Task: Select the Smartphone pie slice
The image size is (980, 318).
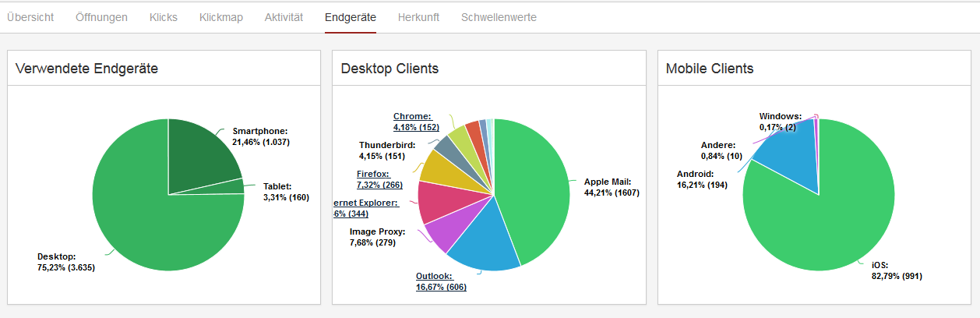Action: [x=199, y=156]
